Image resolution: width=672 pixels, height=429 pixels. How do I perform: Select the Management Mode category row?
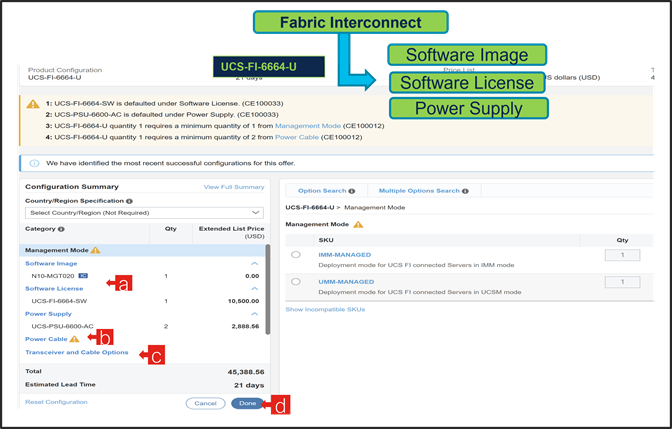pyautogui.click(x=142, y=250)
